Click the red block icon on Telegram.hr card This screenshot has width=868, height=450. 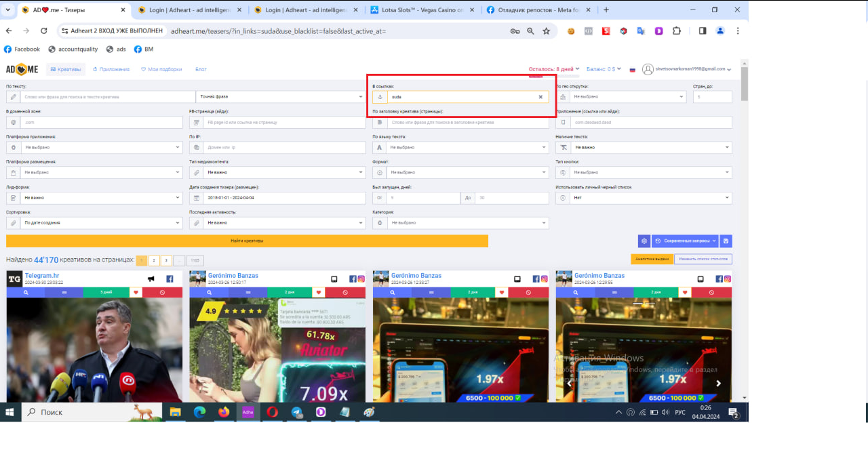(x=162, y=293)
